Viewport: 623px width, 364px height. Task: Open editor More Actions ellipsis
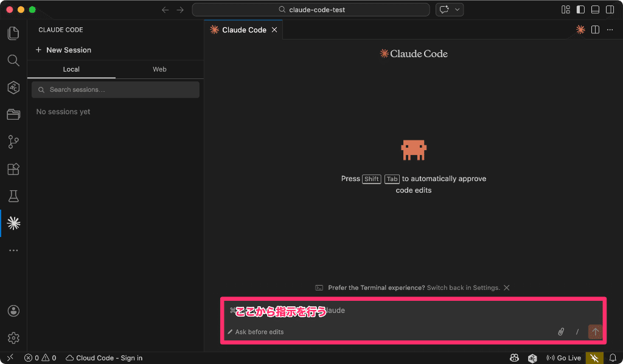coord(610,30)
